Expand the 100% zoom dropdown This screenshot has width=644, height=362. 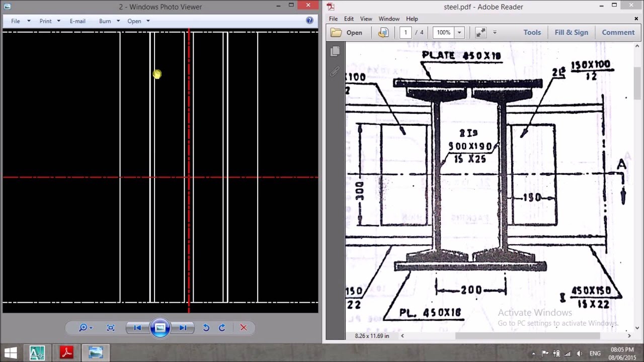click(x=459, y=32)
